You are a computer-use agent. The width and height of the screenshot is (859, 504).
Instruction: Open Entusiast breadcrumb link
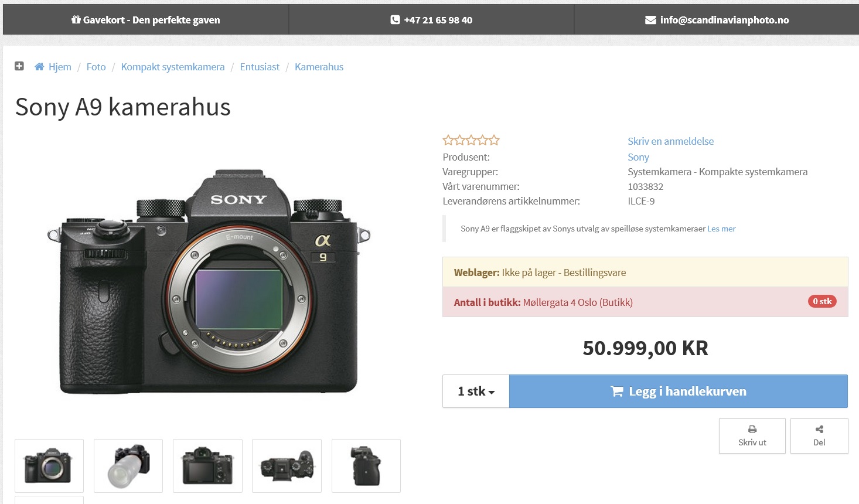[260, 67]
